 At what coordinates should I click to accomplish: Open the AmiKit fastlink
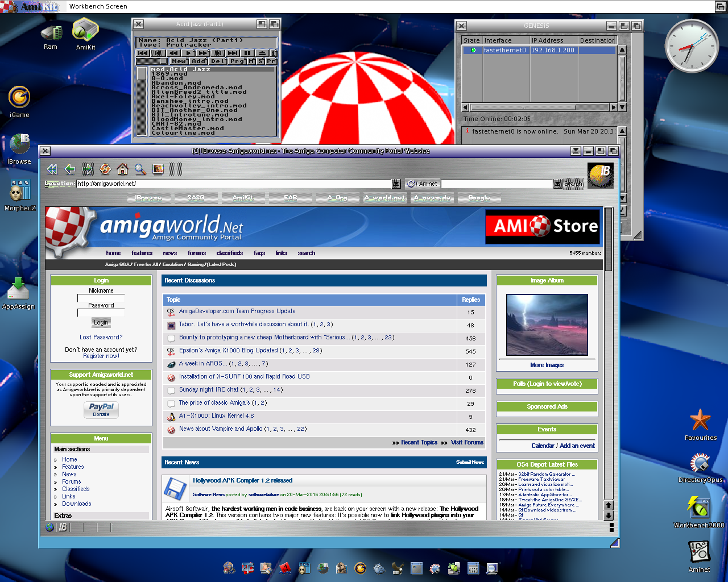coord(243,197)
